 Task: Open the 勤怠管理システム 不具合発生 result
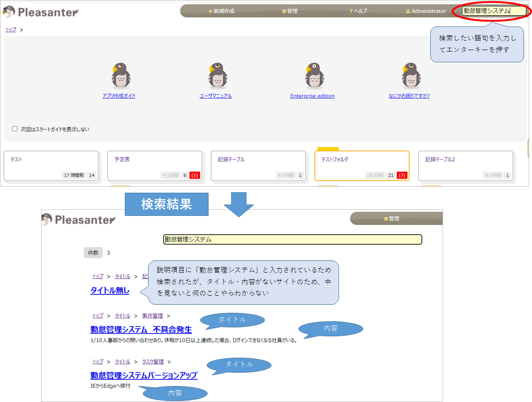[140, 330]
